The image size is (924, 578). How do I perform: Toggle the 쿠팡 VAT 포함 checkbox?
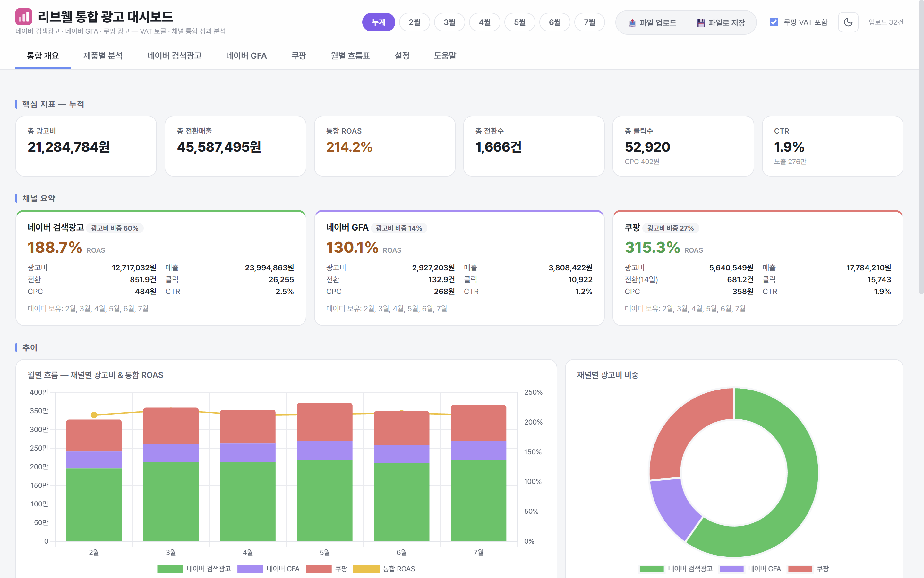tap(774, 22)
